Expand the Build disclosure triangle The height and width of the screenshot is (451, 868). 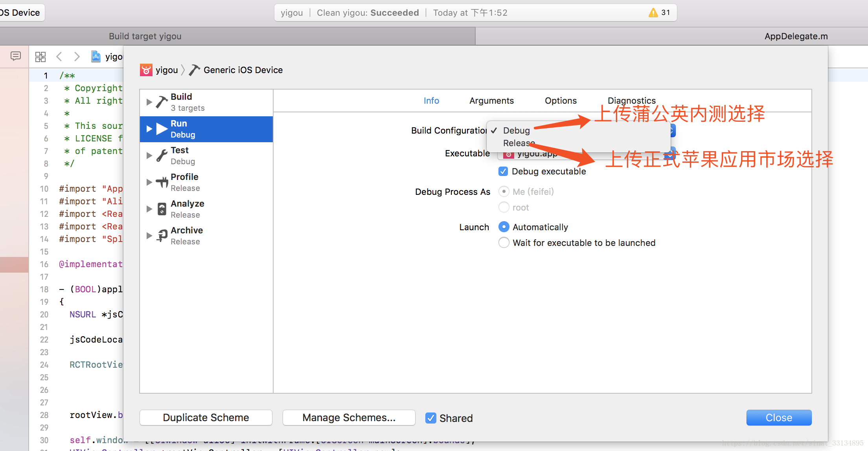149,102
